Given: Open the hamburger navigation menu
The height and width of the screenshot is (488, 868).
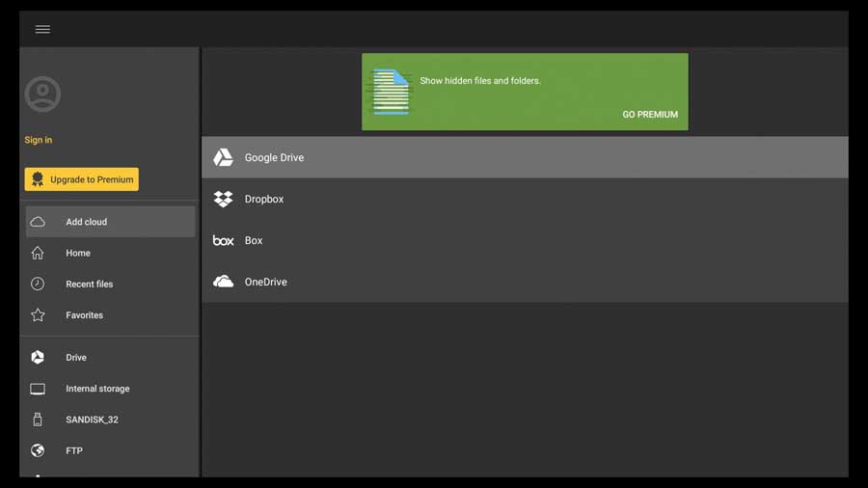Looking at the screenshot, I should [42, 29].
